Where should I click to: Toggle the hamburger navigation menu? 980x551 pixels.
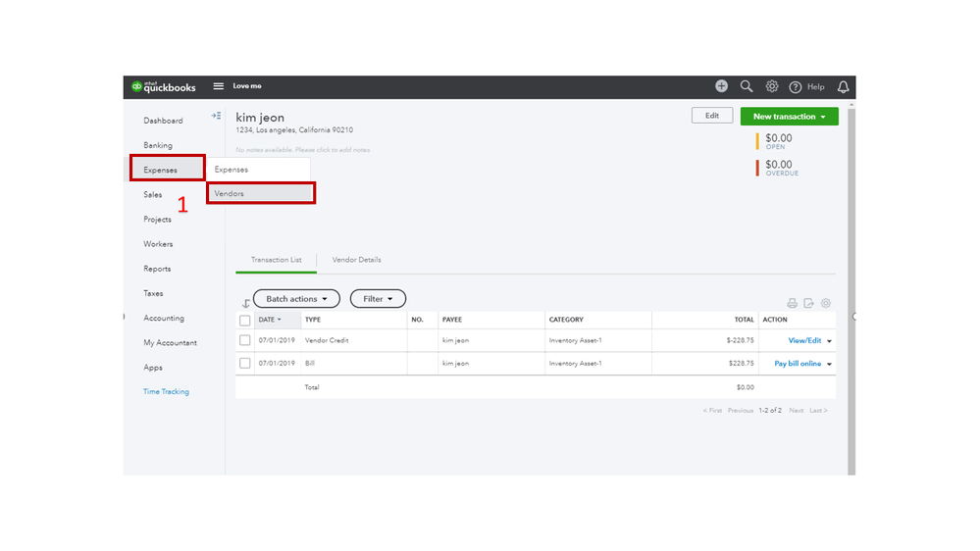[x=218, y=86]
